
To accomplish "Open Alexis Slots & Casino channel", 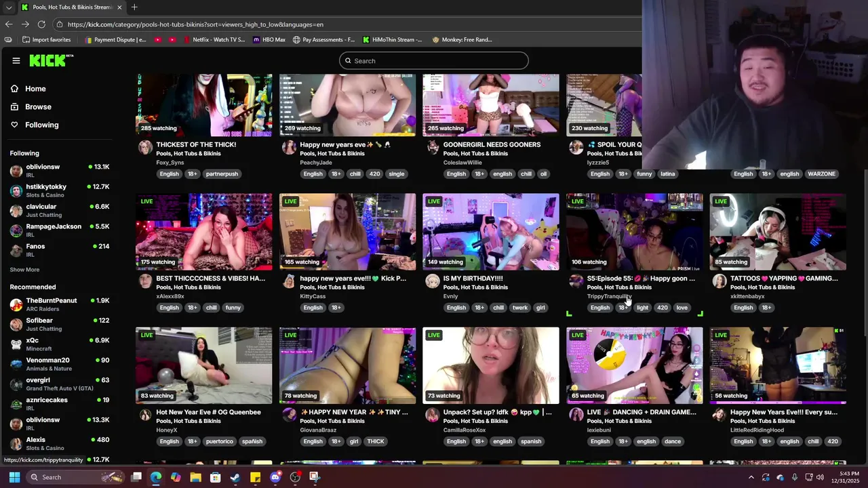I will pos(60,444).
